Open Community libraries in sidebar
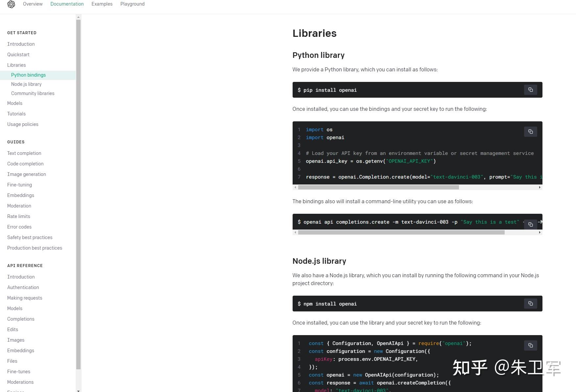Viewport: 576px width, 392px height. (33, 93)
